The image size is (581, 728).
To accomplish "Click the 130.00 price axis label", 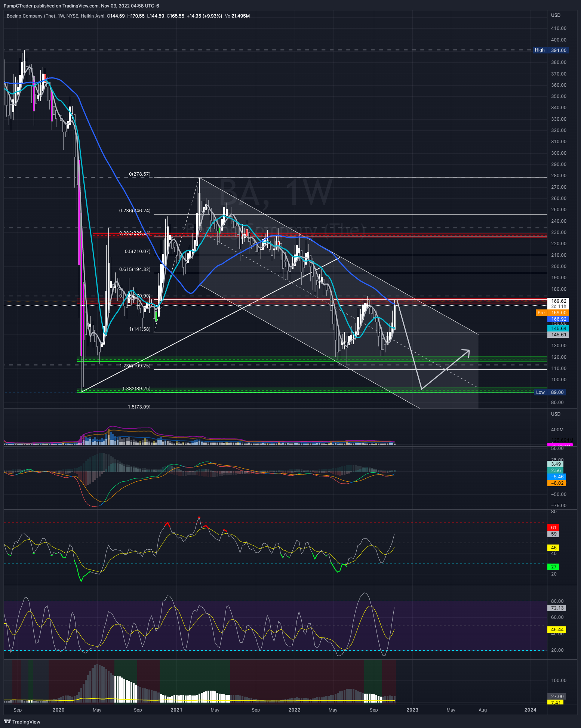I will [559, 346].
